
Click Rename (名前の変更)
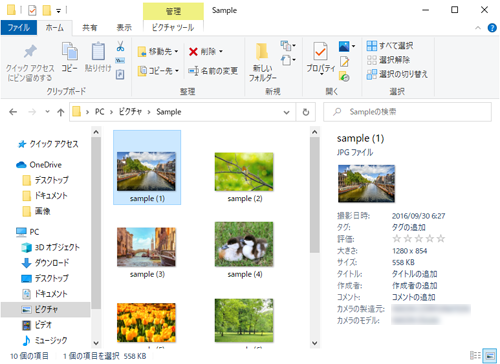click(x=213, y=71)
